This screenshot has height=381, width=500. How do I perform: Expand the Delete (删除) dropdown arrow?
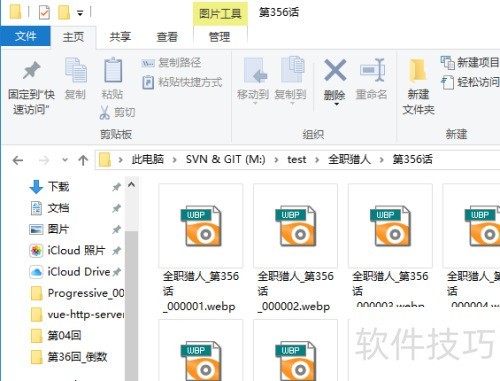pyautogui.click(x=336, y=105)
